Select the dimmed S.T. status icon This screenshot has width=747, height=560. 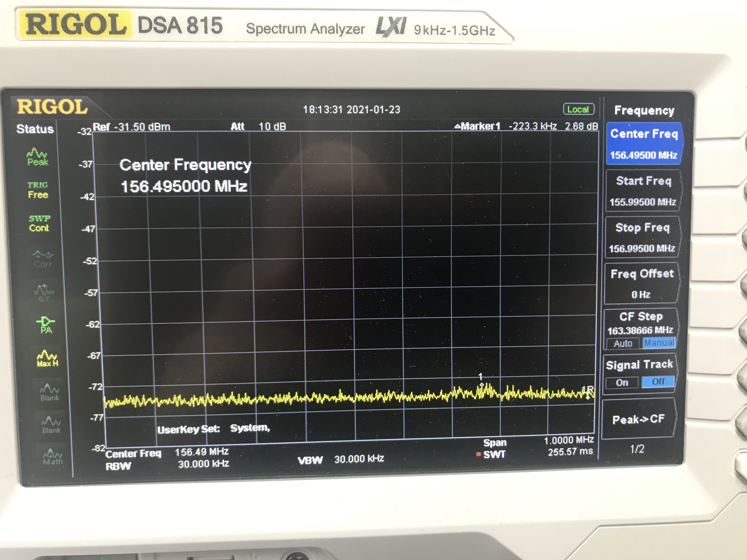coord(45,293)
